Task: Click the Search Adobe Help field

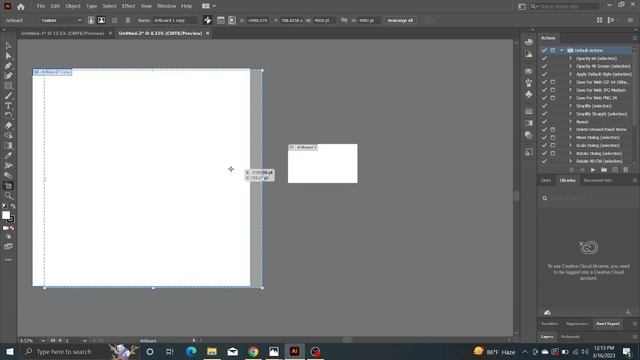Action: pyautogui.click(x=565, y=6)
